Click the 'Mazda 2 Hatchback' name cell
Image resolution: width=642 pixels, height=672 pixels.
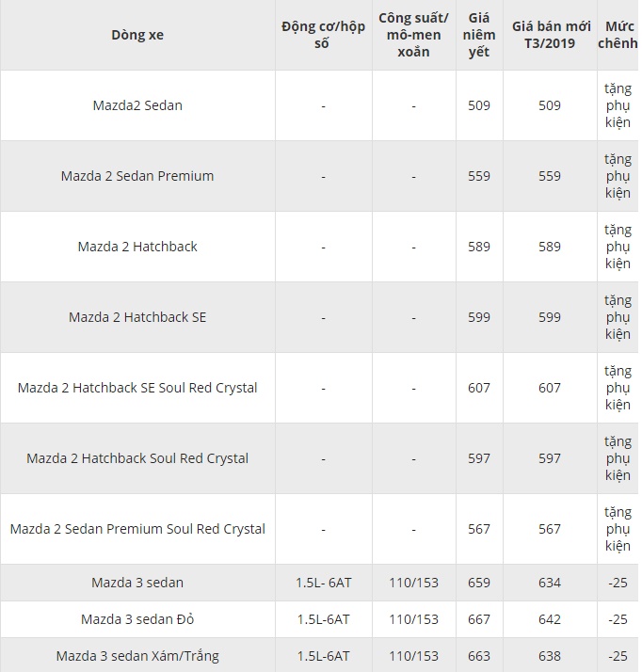tap(137, 247)
